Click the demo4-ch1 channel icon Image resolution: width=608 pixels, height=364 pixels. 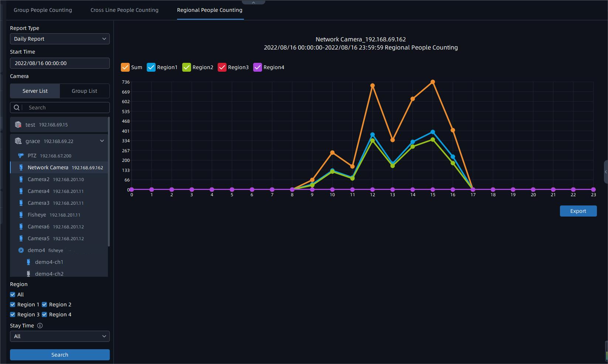pos(28,262)
